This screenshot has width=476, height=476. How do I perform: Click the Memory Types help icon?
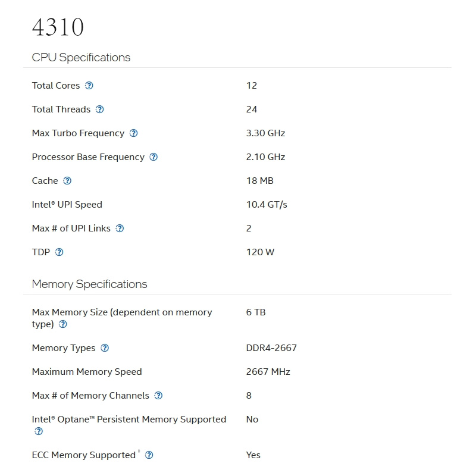click(x=105, y=348)
